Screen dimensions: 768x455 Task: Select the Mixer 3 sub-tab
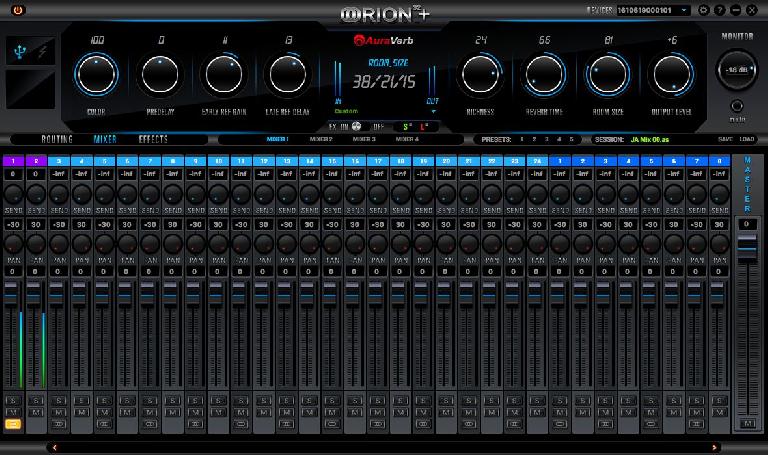364,139
